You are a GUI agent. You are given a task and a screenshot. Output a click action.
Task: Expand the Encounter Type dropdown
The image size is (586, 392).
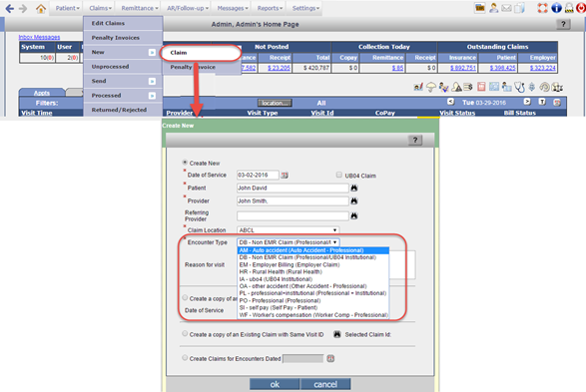pyautogui.click(x=289, y=242)
